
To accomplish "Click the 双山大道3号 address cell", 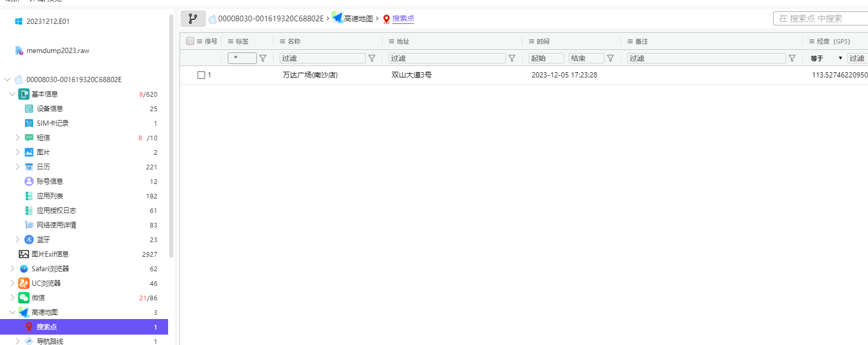I will 411,75.
